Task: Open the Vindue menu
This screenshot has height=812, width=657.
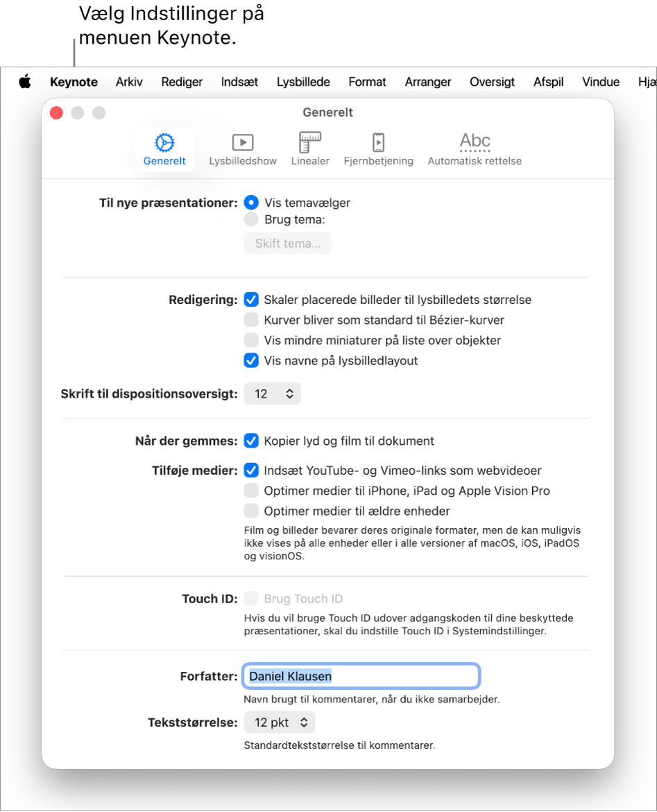Action: [601, 82]
